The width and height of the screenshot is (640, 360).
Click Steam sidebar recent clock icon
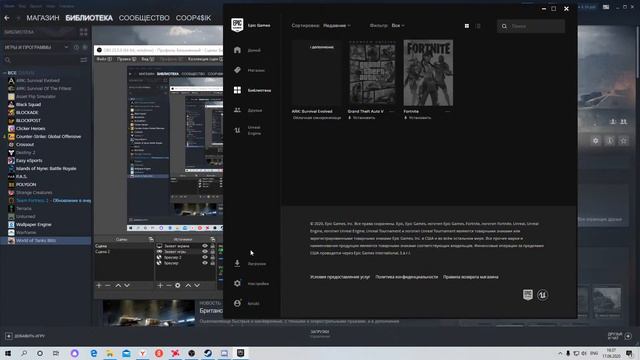coord(76,47)
